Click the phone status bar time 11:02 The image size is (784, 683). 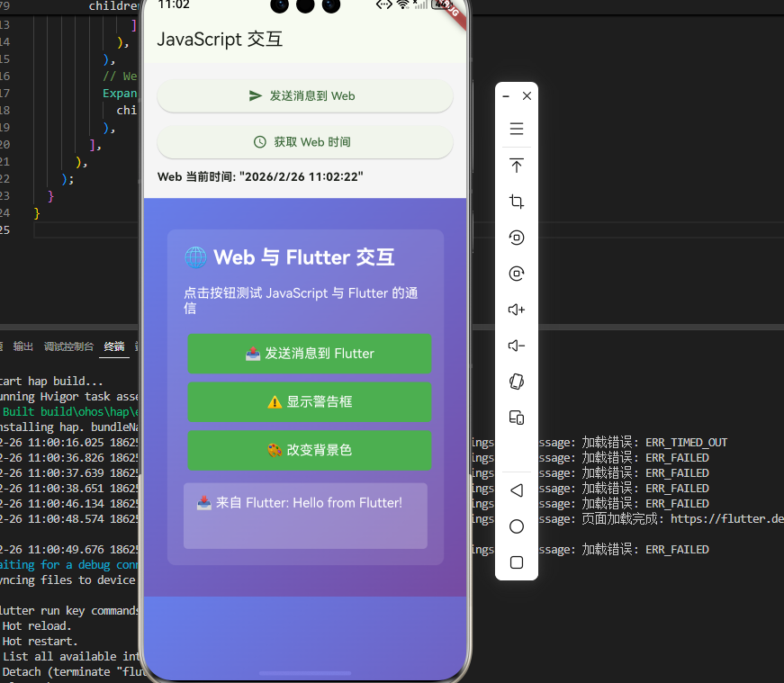174,5
